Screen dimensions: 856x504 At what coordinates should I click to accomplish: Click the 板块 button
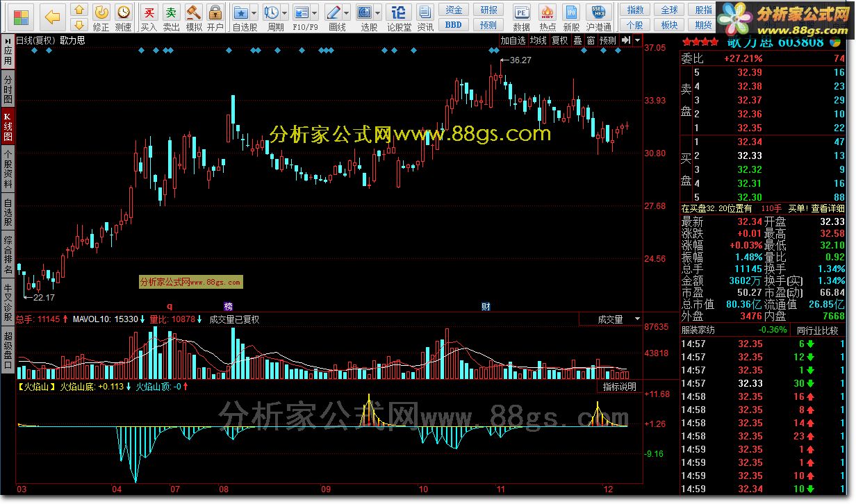(669, 24)
